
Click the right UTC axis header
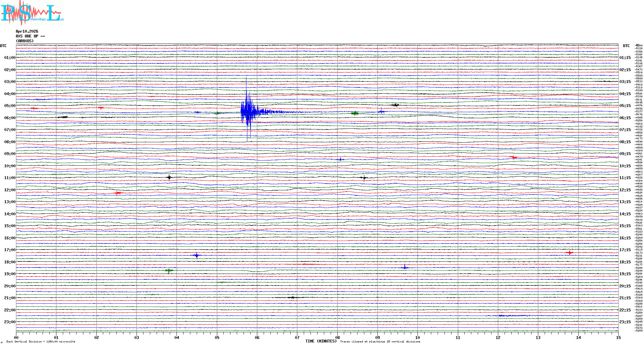click(x=626, y=46)
